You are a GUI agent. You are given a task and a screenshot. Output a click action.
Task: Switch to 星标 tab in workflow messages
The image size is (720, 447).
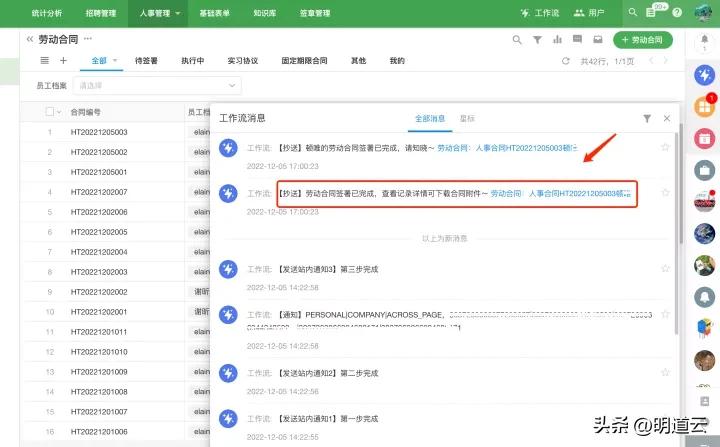point(467,119)
